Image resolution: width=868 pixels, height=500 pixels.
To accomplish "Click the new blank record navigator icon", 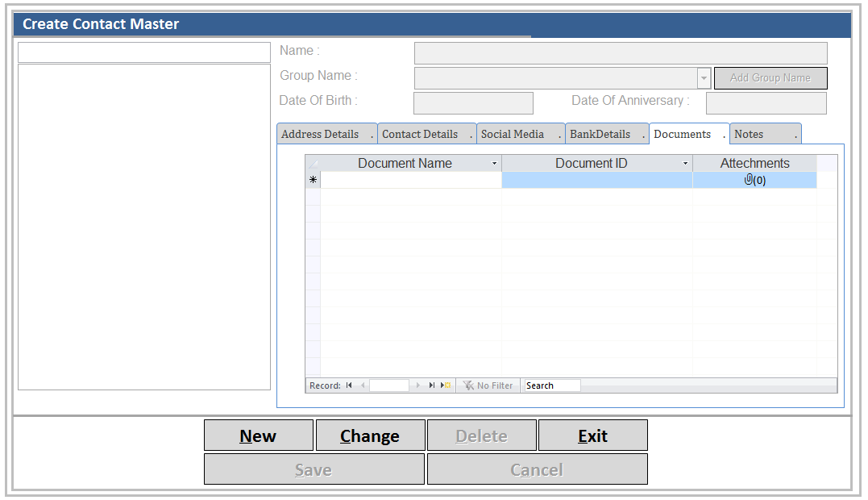I will point(446,385).
